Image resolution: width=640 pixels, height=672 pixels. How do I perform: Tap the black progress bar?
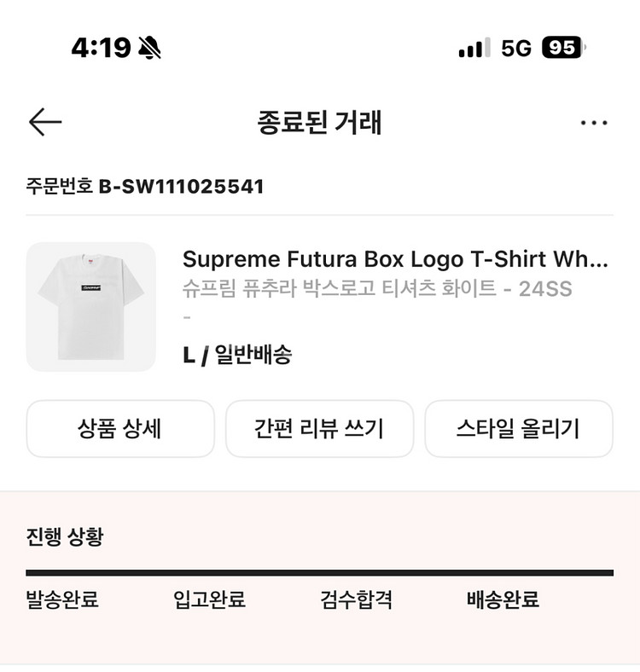pos(319,572)
